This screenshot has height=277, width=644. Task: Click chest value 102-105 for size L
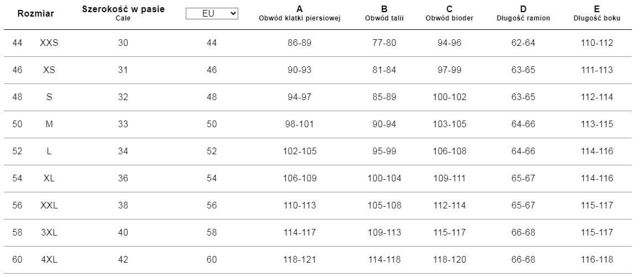(300, 151)
